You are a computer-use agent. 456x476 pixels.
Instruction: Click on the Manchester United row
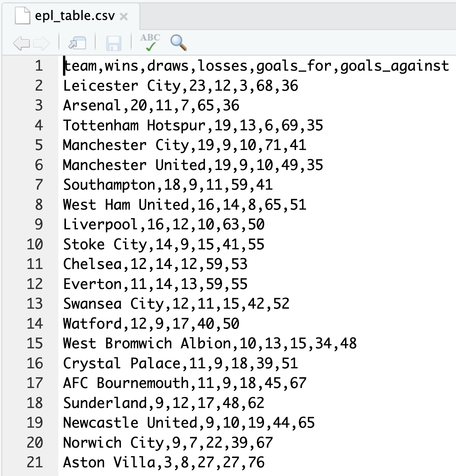pos(193,165)
